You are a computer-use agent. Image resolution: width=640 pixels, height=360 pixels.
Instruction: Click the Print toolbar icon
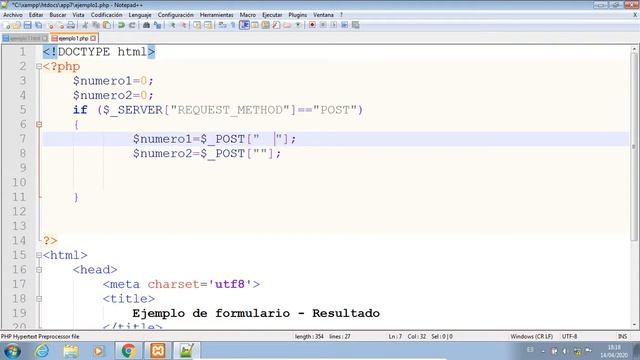pyautogui.click(x=71, y=25)
